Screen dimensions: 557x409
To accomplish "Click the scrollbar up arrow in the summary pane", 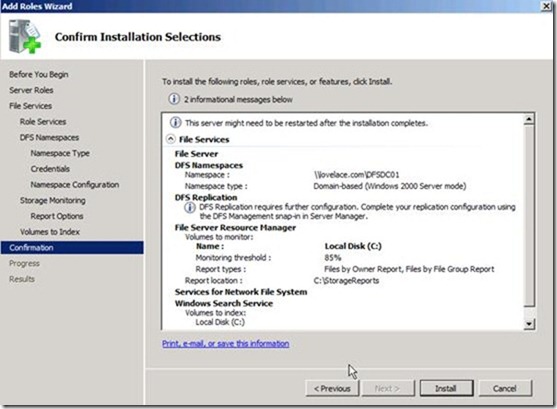I will (x=529, y=119).
